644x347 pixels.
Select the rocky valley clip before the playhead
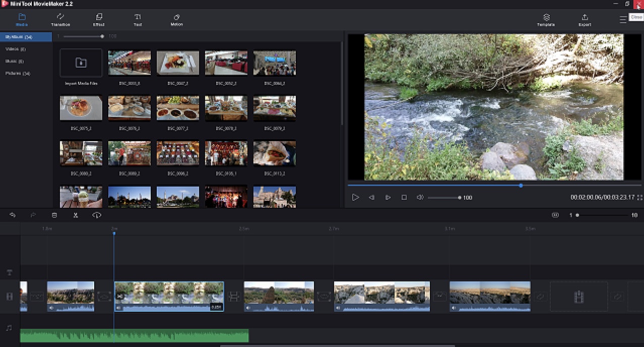[71, 296]
